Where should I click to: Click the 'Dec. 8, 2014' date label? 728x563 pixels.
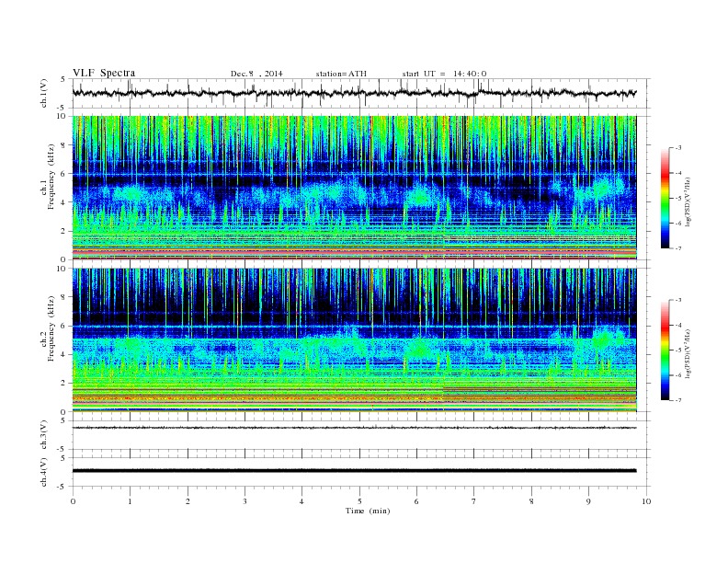point(256,74)
